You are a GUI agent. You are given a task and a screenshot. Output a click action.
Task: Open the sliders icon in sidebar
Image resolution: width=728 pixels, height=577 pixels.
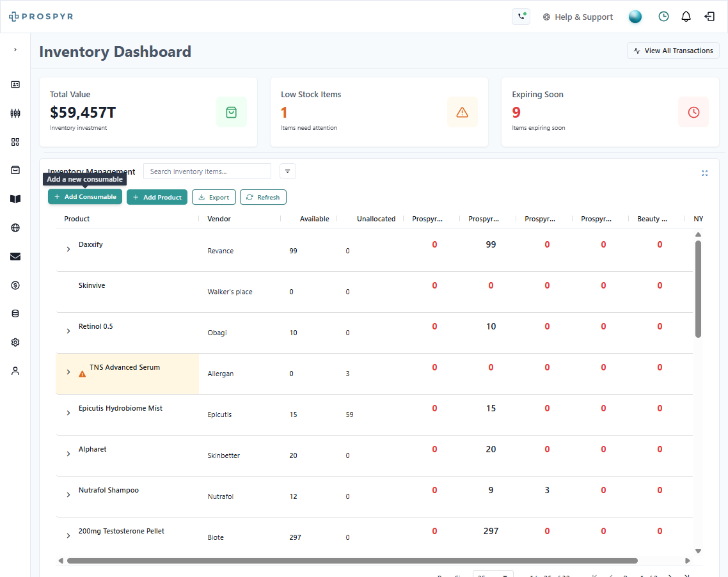15,113
